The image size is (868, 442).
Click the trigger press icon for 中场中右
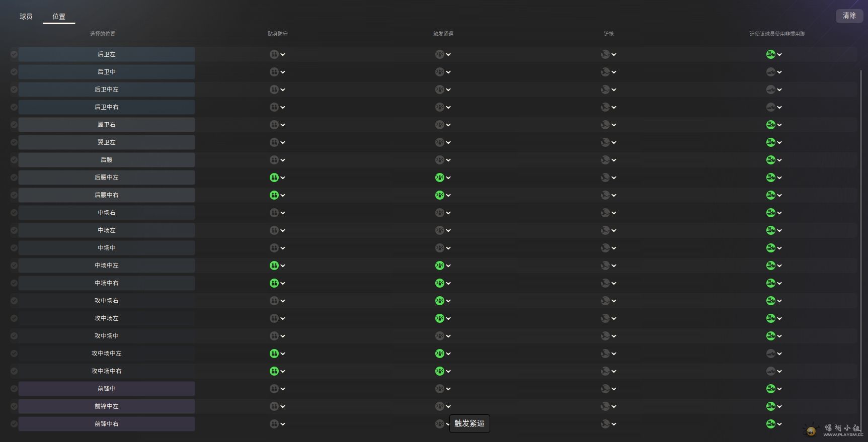click(439, 283)
